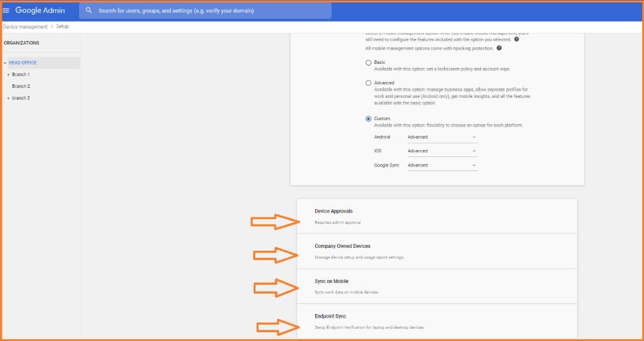Click the Google Admin logo
The width and height of the screenshot is (644, 341).
(40, 11)
